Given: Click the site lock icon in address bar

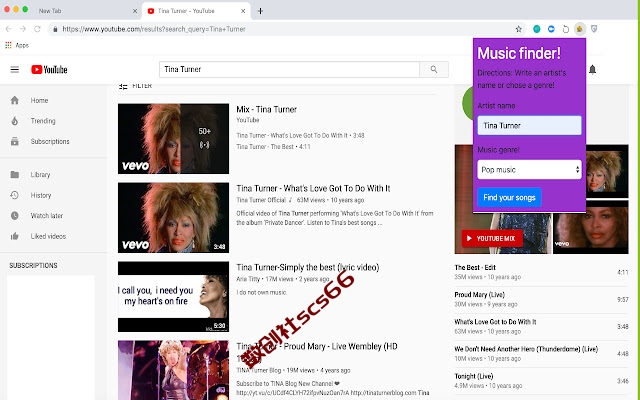Looking at the screenshot, I should click(x=55, y=29).
